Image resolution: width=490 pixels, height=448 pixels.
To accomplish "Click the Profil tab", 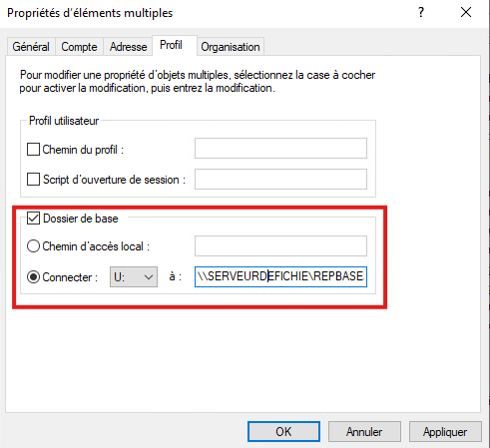I will coord(171,45).
